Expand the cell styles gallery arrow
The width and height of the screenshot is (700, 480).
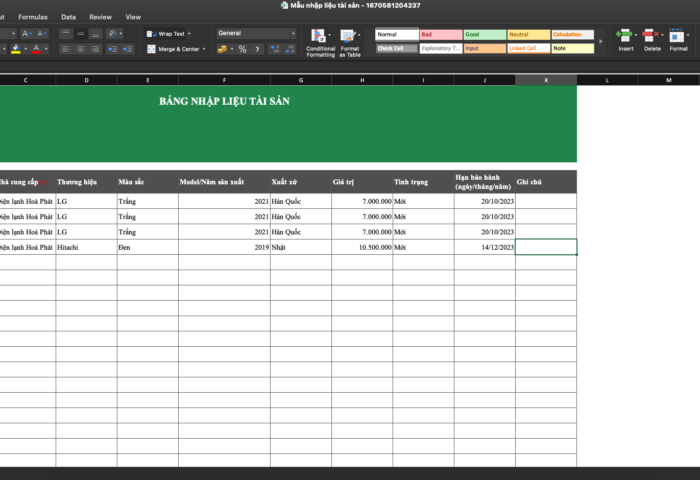pos(601,41)
